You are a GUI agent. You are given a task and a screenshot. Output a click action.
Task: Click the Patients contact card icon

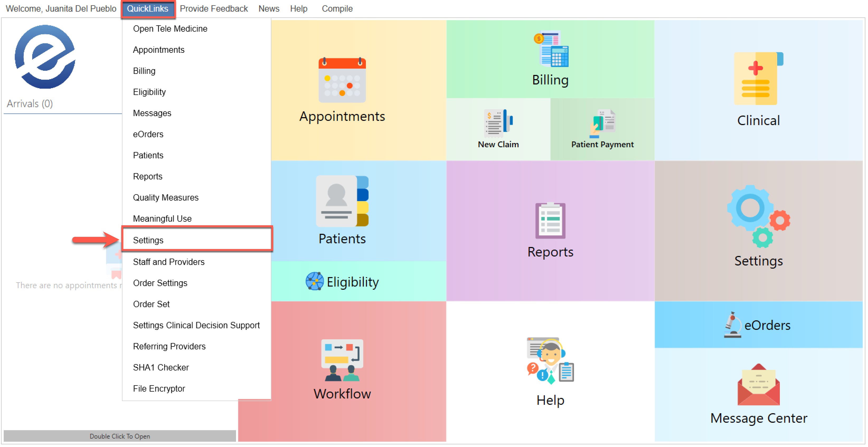coord(342,201)
